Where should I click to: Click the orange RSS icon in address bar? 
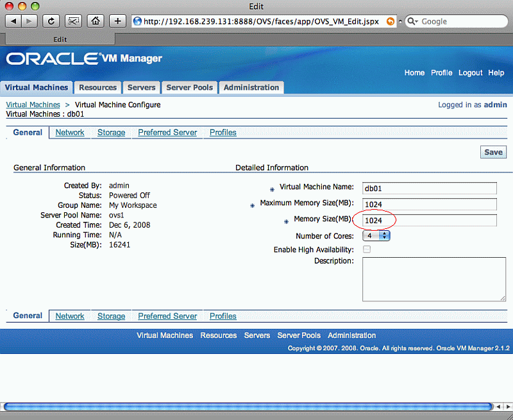(391, 21)
